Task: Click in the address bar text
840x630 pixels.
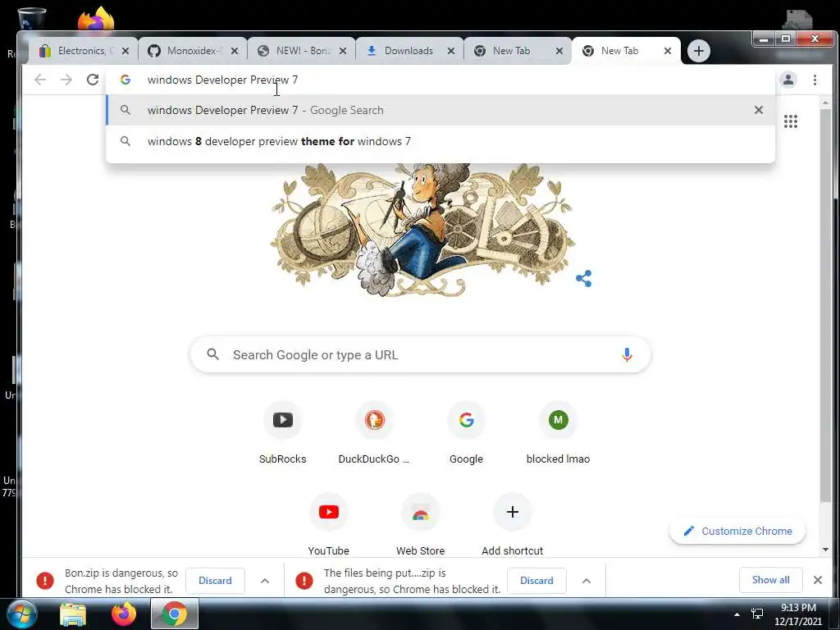Action: (x=222, y=80)
